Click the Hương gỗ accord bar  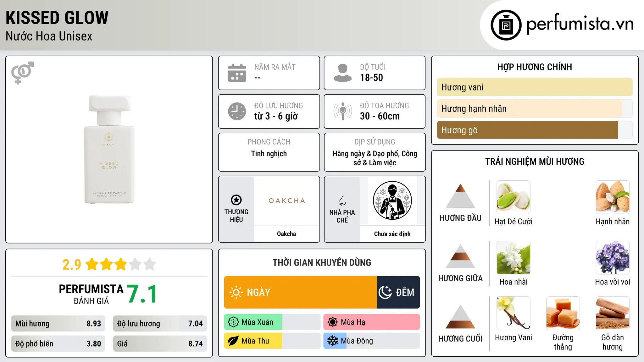[535, 130]
